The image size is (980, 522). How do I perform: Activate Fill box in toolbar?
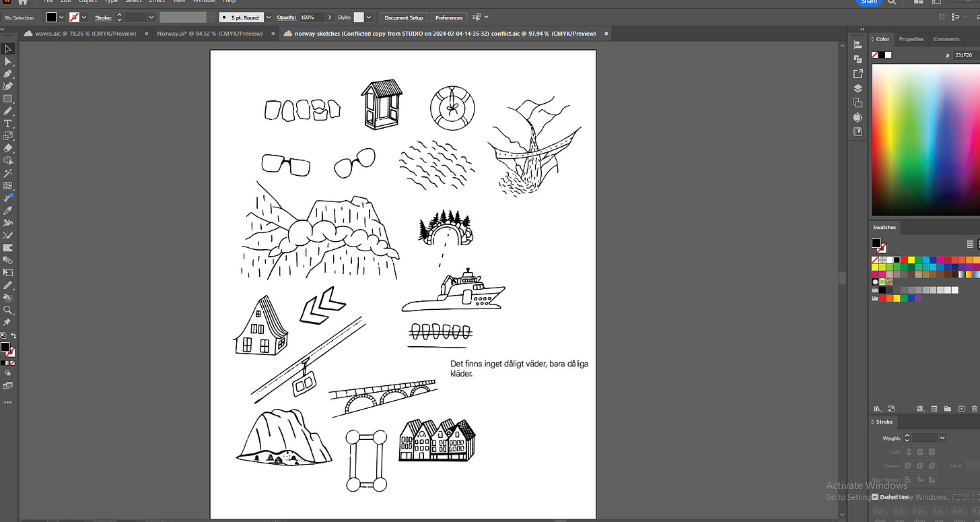5,347
